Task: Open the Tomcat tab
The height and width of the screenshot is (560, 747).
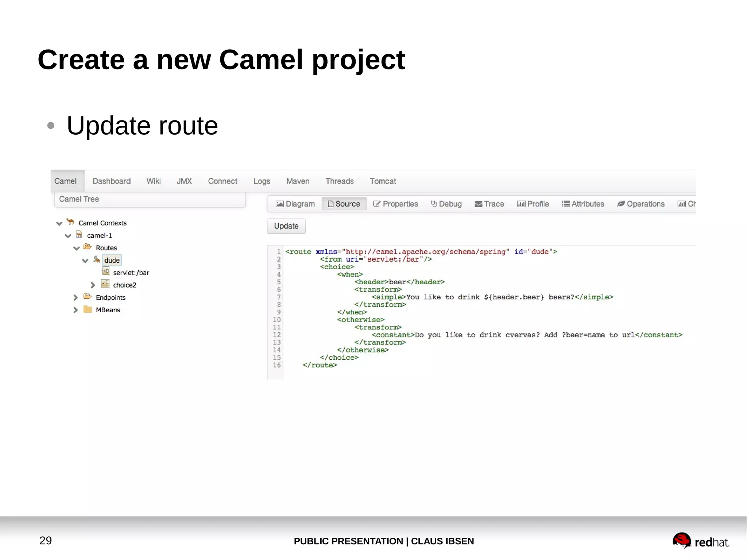Action: click(x=383, y=181)
